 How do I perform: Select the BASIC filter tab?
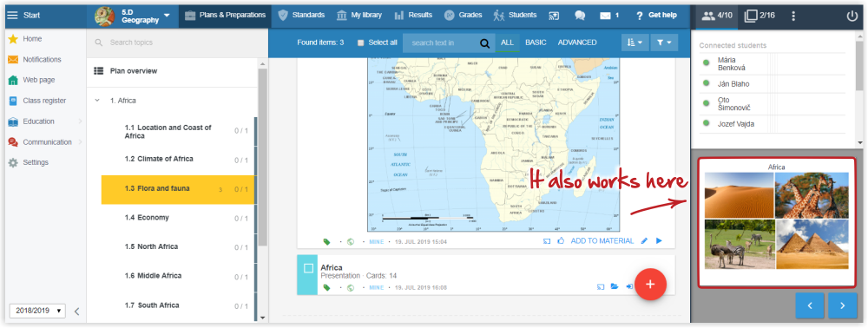[536, 43]
